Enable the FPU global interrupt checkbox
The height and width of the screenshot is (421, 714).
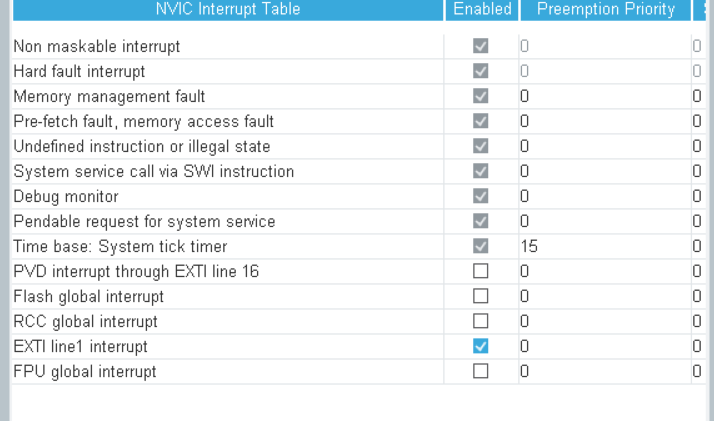pyautogui.click(x=480, y=371)
